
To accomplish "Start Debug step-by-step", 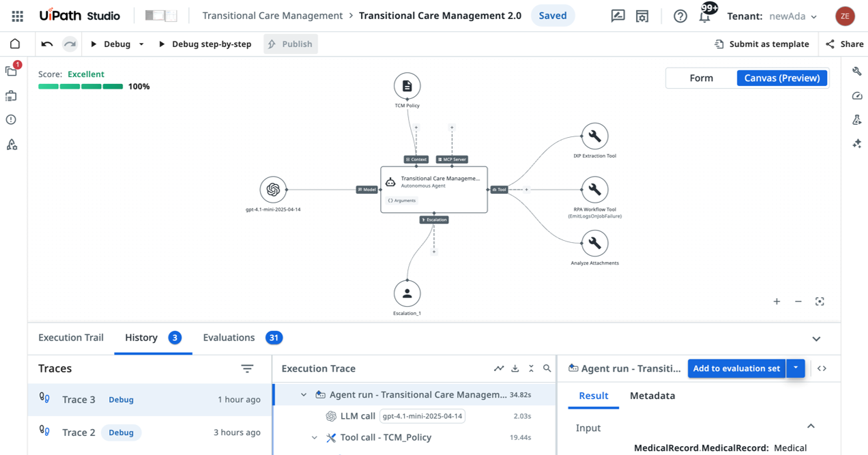I will click(205, 44).
